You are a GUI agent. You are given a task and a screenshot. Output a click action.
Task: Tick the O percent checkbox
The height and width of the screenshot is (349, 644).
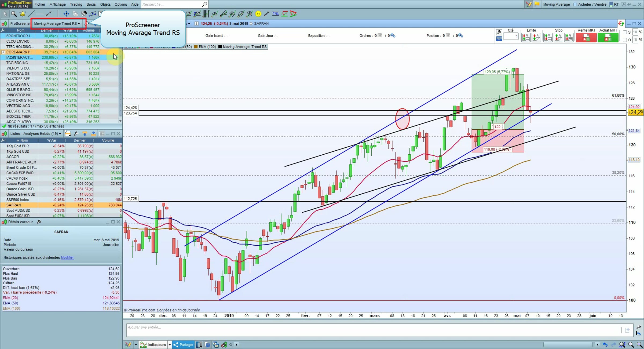[x=625, y=40]
